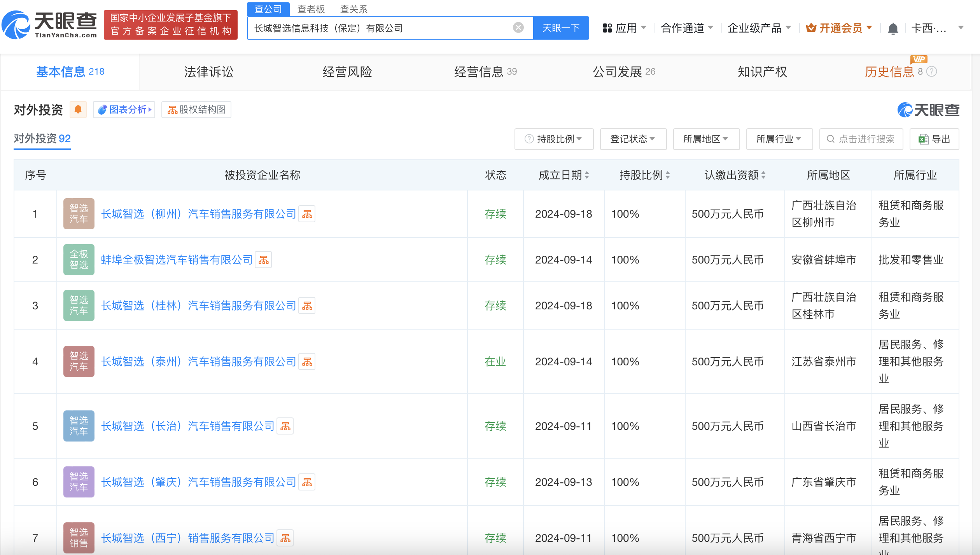980x555 pixels.
Task: Expand the 登记状态 dropdown
Action: pos(633,139)
